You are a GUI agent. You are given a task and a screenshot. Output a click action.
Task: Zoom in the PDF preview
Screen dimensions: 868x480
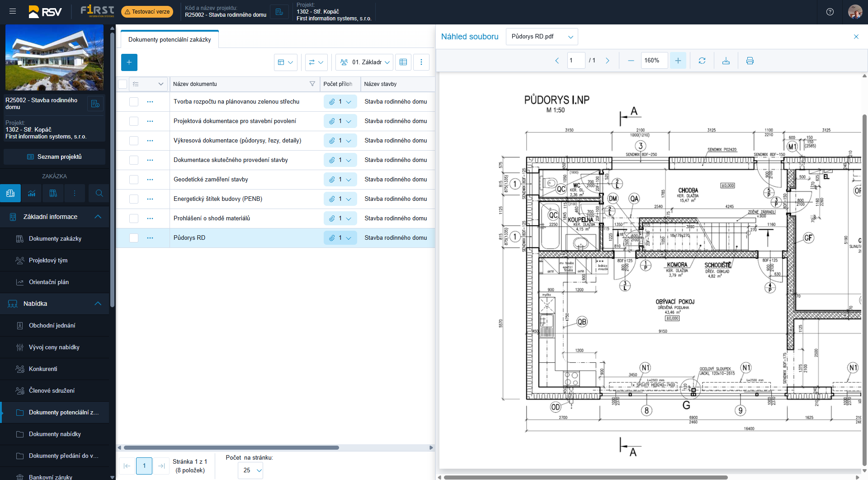pyautogui.click(x=678, y=61)
